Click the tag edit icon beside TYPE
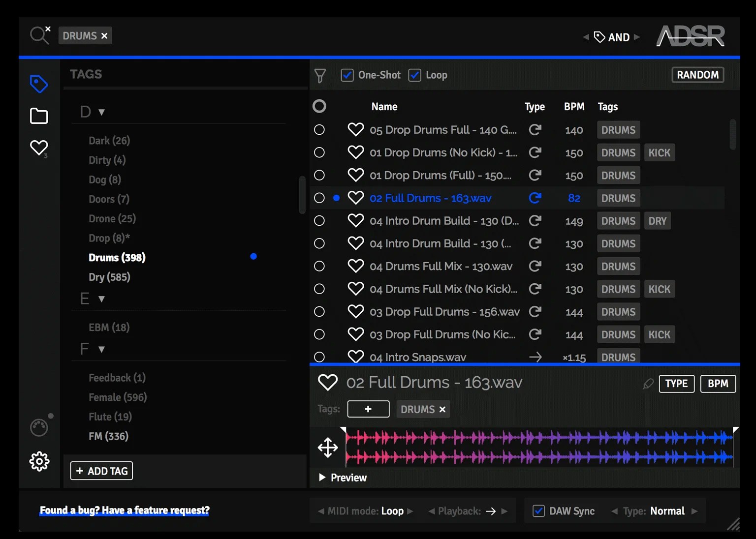Image resolution: width=756 pixels, height=539 pixels. click(x=648, y=384)
